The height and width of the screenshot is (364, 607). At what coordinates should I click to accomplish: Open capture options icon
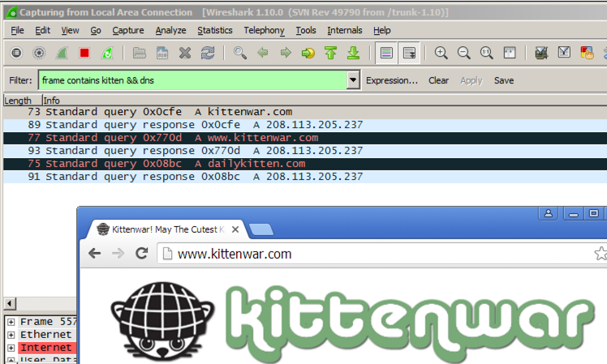click(x=39, y=53)
